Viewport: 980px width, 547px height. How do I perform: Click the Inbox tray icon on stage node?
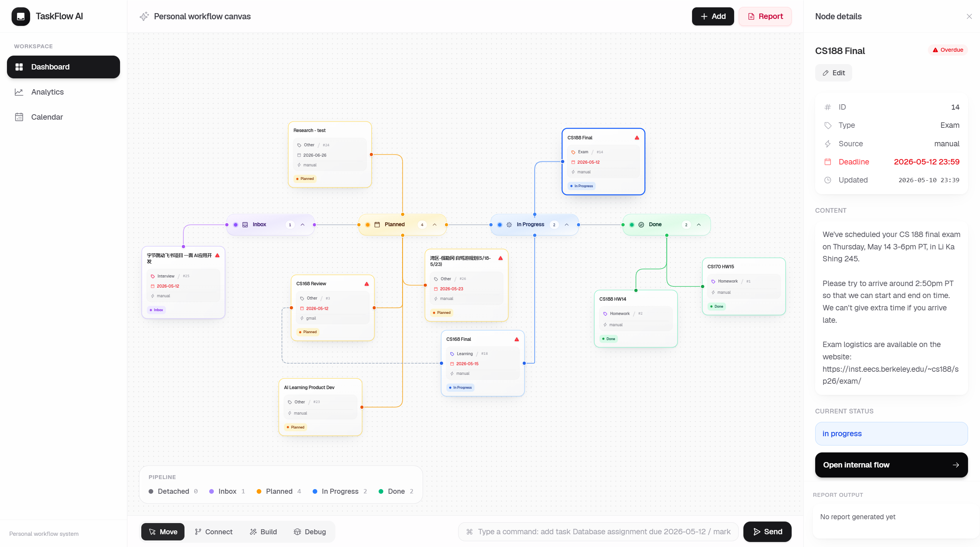pyautogui.click(x=245, y=225)
